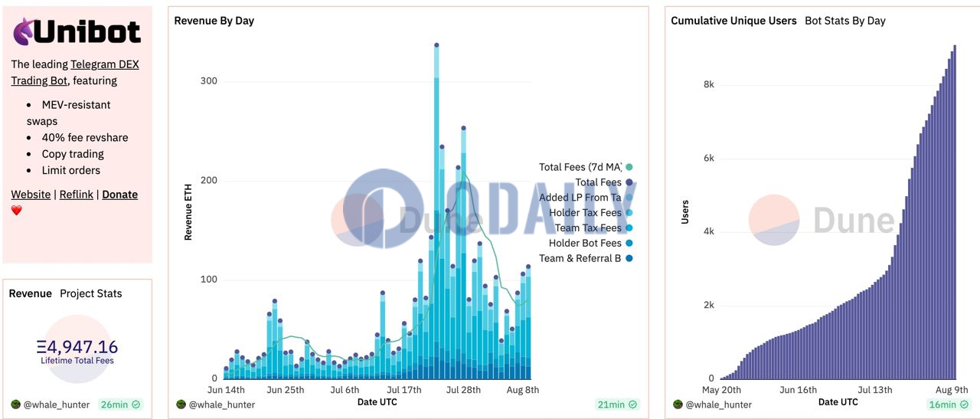The width and height of the screenshot is (980, 419).
Task: Toggle Team Tax Fees legend series
Action: [x=593, y=228]
